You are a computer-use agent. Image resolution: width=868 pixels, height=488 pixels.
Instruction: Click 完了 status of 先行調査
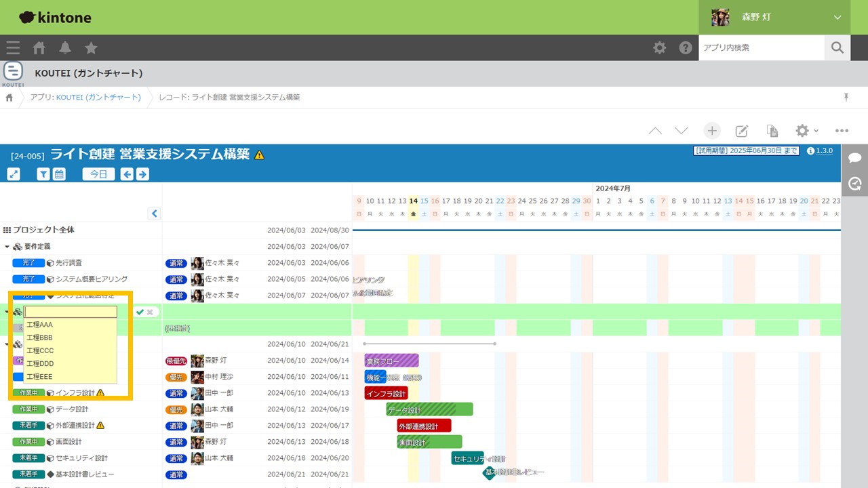point(28,263)
